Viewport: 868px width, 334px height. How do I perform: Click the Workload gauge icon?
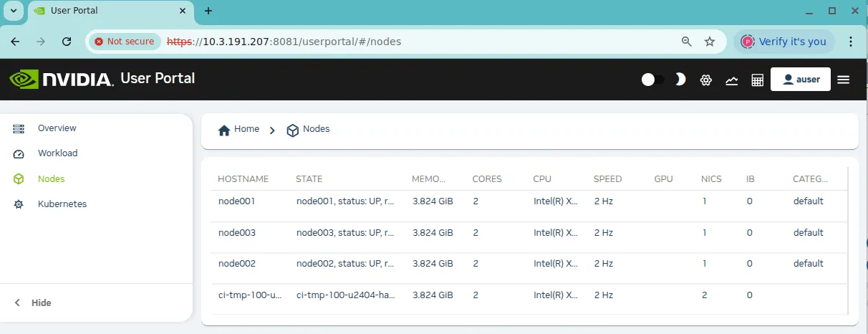click(19, 153)
